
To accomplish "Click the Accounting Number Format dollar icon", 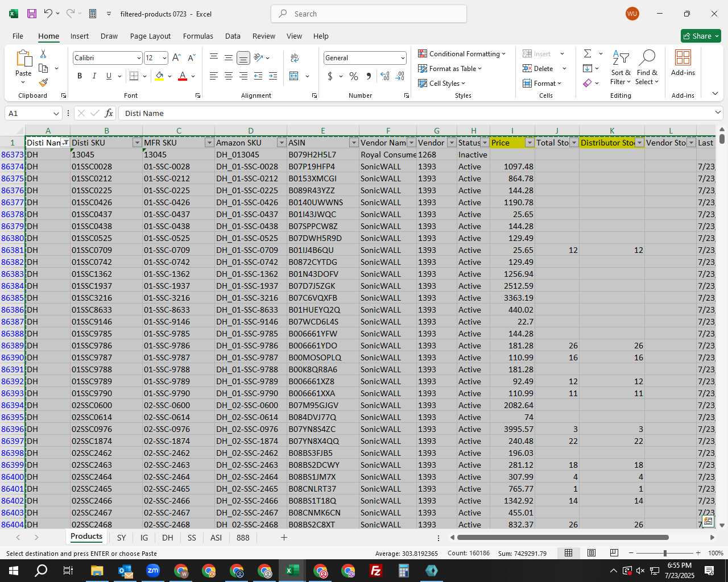I will click(330, 76).
